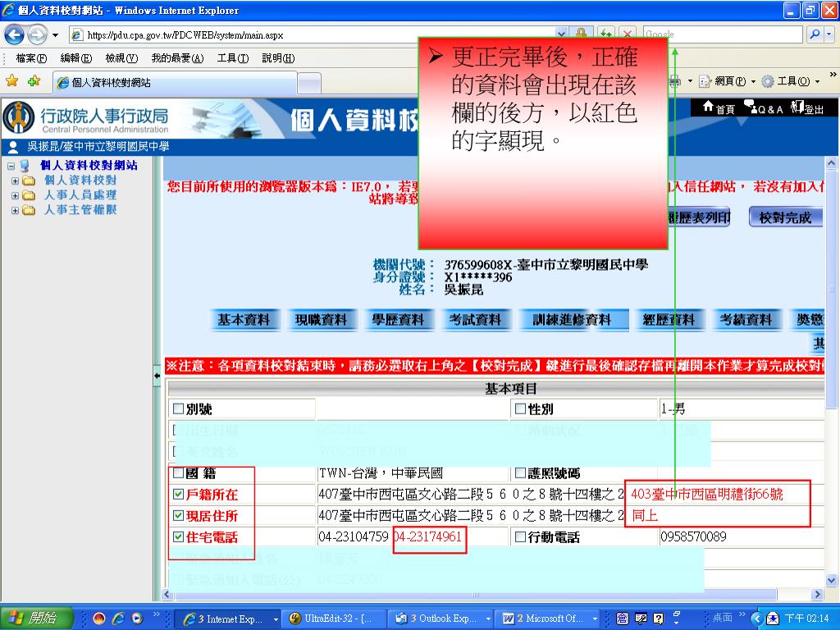This screenshot has width=840, height=630.
Task: Open the Internet Explorer taskbar group
Action: coord(230,619)
